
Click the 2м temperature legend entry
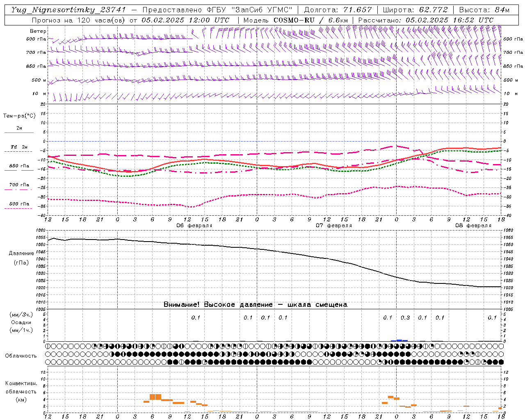[19, 128]
